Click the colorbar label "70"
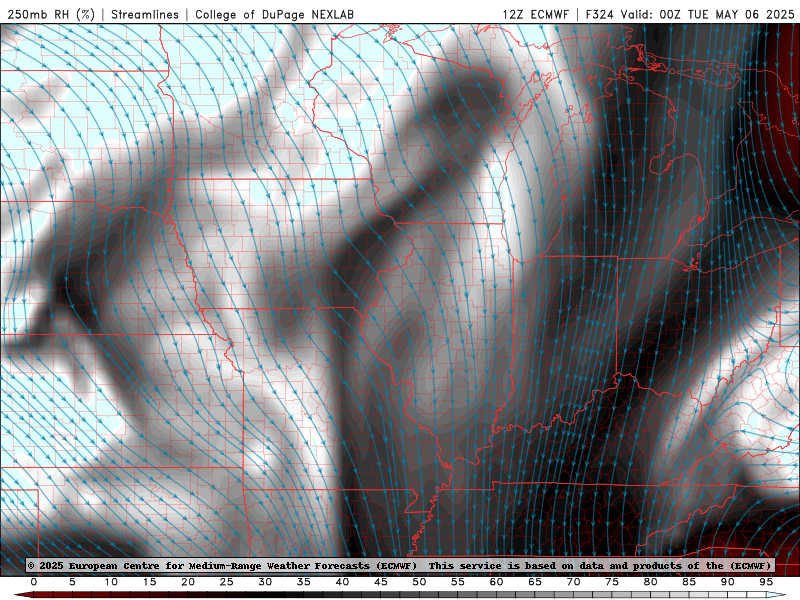Image resolution: width=800 pixels, height=600 pixels. coord(573,582)
